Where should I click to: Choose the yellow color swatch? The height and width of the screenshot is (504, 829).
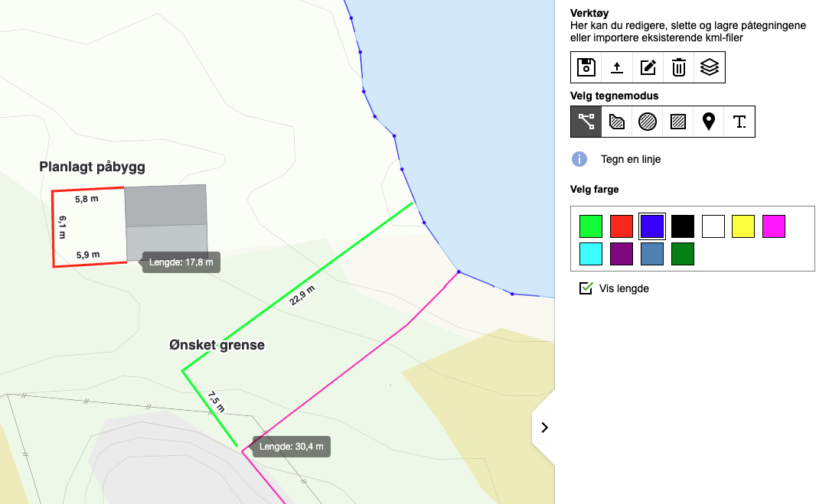pos(744,226)
